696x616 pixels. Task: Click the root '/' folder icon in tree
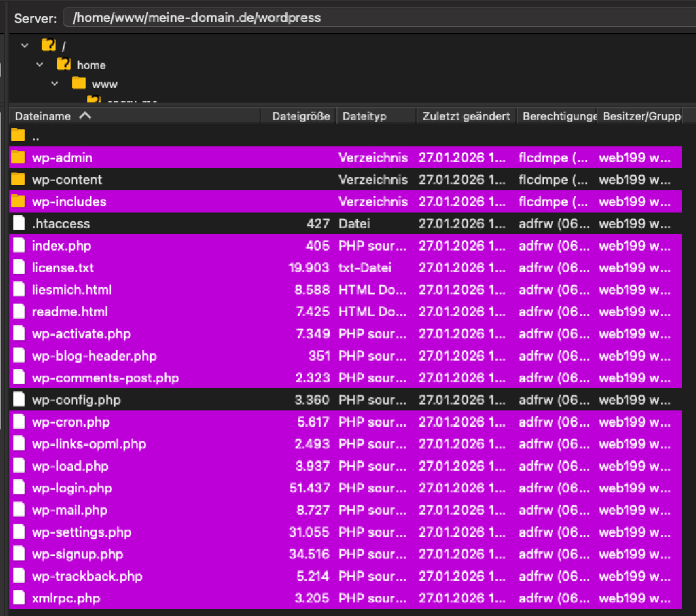(48, 45)
